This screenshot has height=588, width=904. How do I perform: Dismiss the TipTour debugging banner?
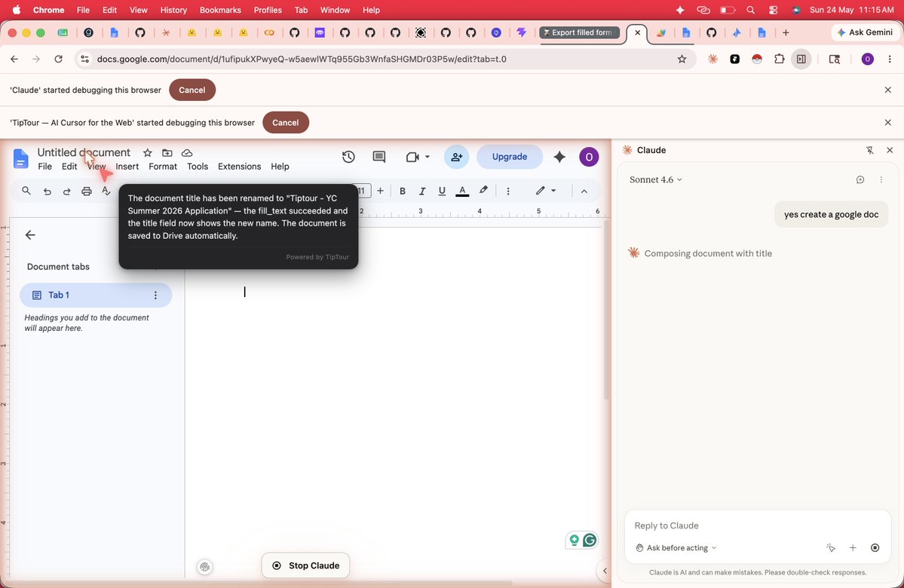point(888,123)
